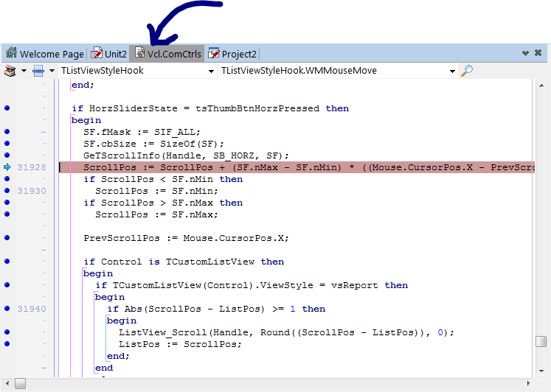Toggle breakpoint on Control is TCustomListView line
Screen dimensions: 551x392
(x=7, y=261)
